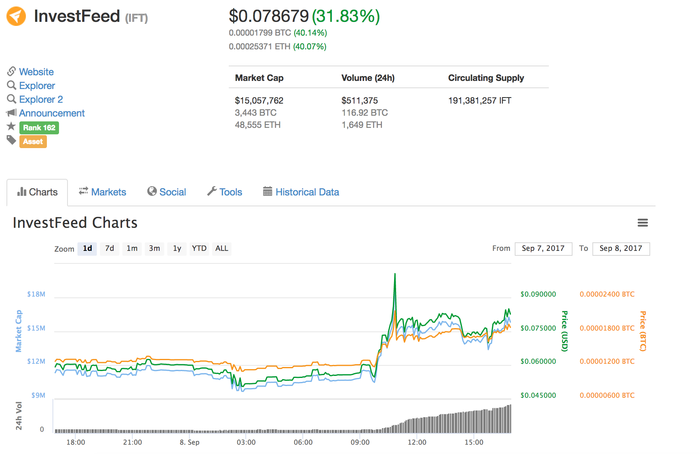Switch to the Tools tab
The height and width of the screenshot is (454, 700).
click(x=224, y=192)
